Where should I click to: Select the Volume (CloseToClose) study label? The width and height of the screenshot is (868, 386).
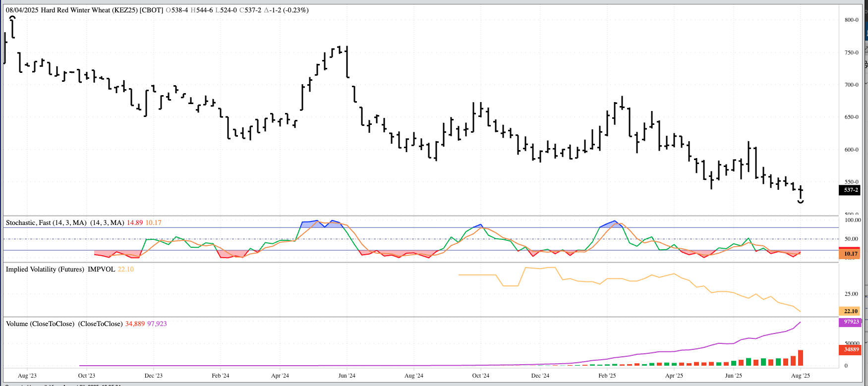tap(40, 324)
